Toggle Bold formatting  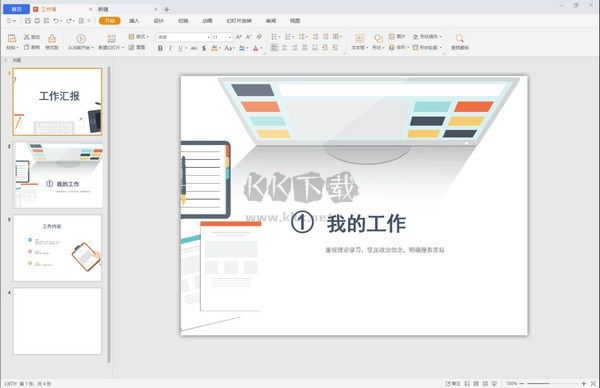pos(160,48)
